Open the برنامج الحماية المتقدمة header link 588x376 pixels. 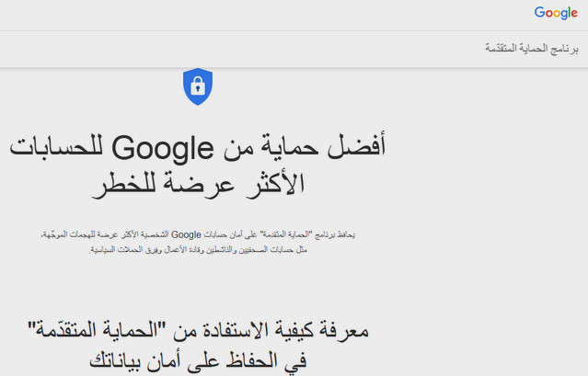(531, 49)
